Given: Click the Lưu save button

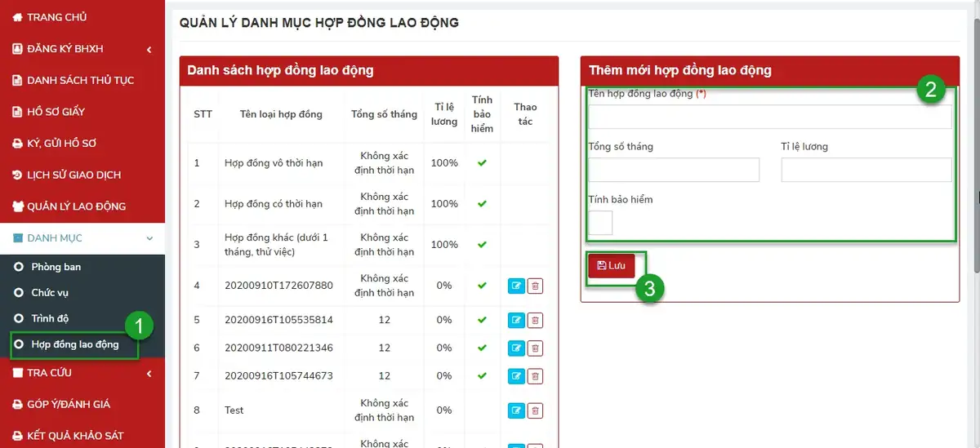Looking at the screenshot, I should coord(612,265).
